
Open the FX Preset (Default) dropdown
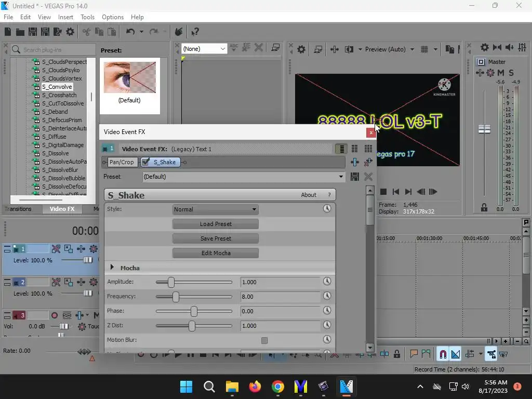(x=243, y=177)
